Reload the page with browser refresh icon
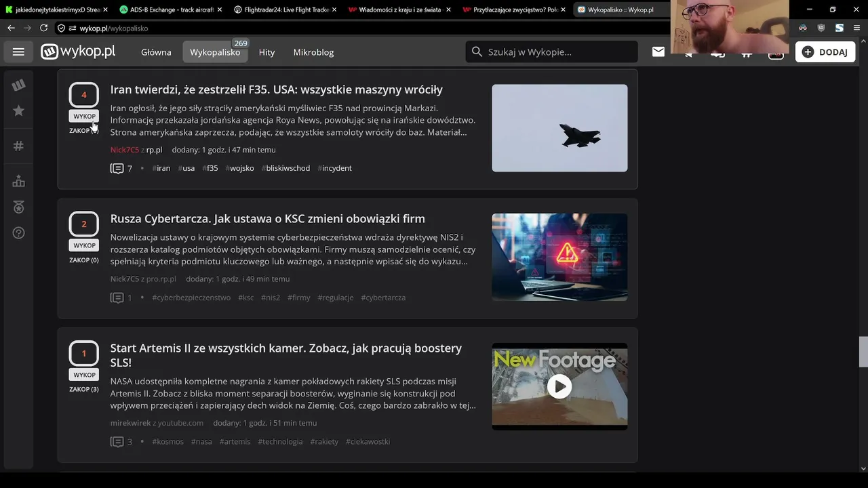The height and width of the screenshot is (488, 868). pyautogui.click(x=43, y=28)
